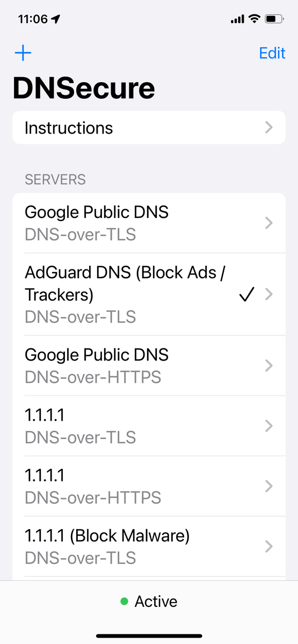Tap the checkmark on AdGuard DNS
Screen dimensions: 298x644
click(246, 295)
